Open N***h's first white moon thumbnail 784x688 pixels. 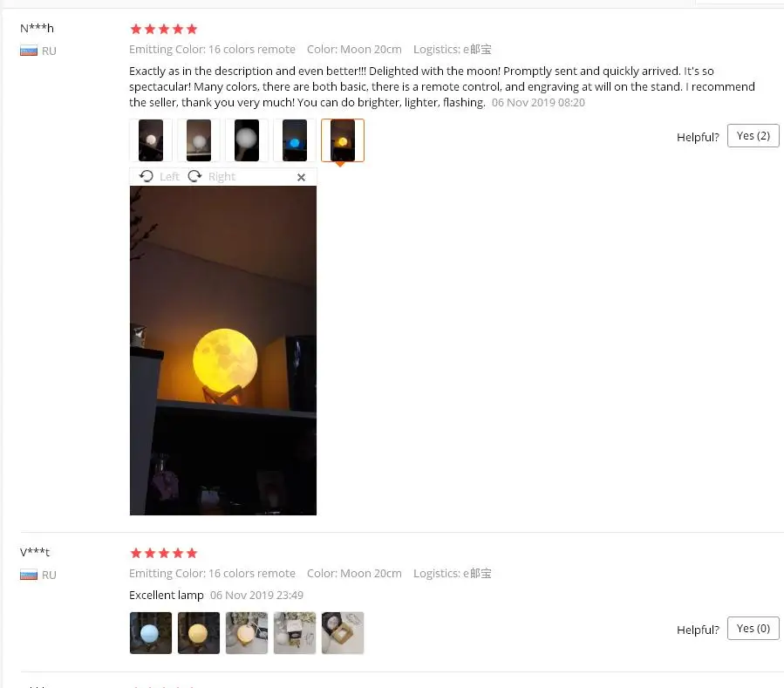pyautogui.click(x=151, y=140)
